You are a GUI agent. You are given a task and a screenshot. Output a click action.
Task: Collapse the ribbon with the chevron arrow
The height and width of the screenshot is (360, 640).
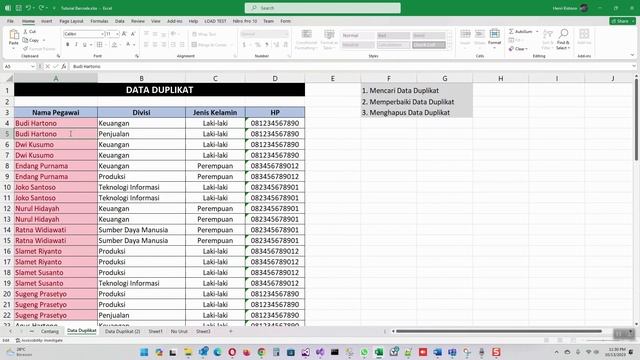pos(632,55)
